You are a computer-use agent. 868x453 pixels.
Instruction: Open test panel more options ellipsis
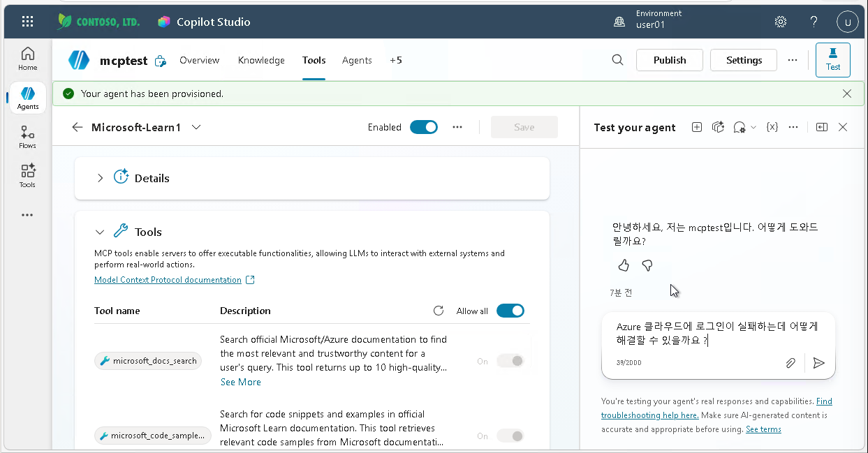pyautogui.click(x=793, y=127)
